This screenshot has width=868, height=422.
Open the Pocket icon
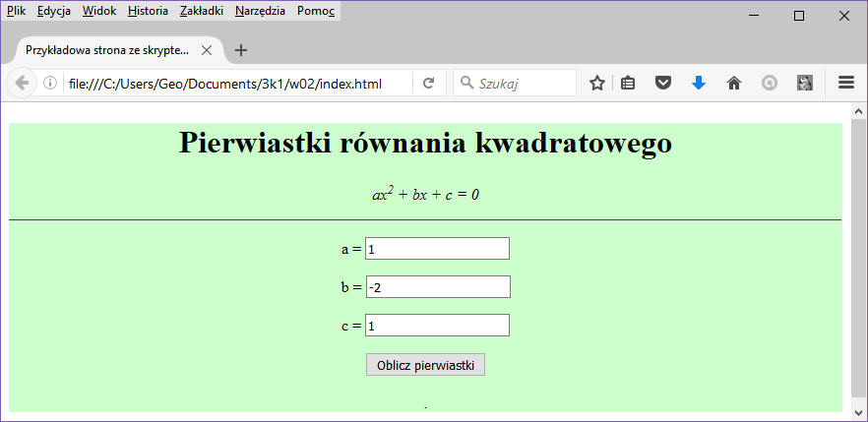coord(663,84)
